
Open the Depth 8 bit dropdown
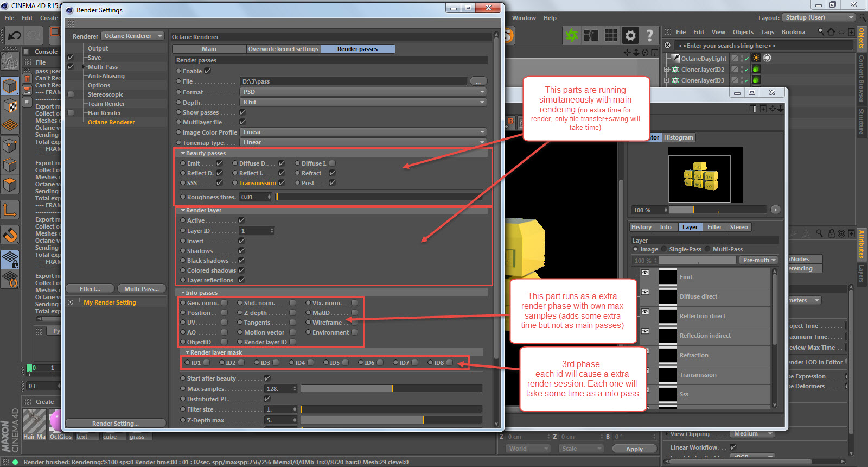[363, 102]
